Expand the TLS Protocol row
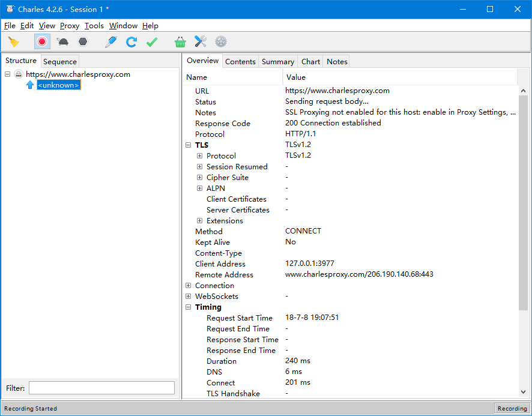This screenshot has width=532, height=416. pyautogui.click(x=199, y=155)
